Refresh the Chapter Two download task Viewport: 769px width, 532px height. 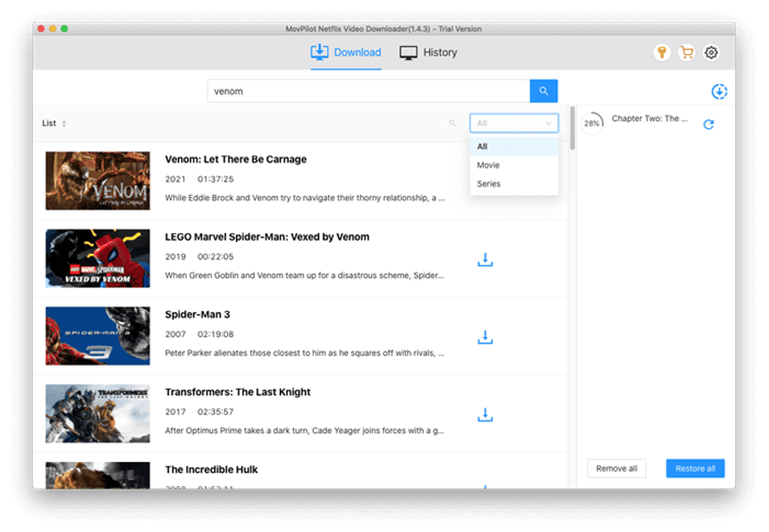click(x=709, y=124)
